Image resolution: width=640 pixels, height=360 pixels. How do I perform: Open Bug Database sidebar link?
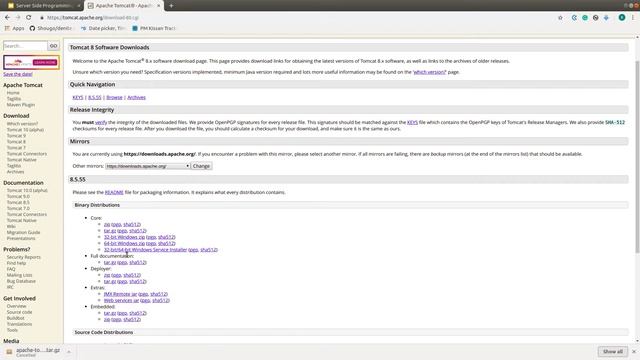tap(21, 281)
